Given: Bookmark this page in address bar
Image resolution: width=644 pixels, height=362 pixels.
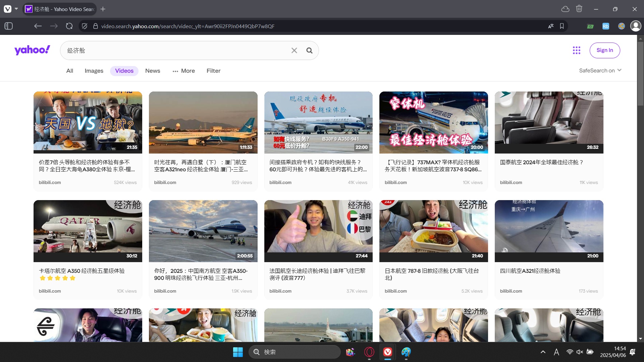Looking at the screenshot, I should [x=562, y=26].
